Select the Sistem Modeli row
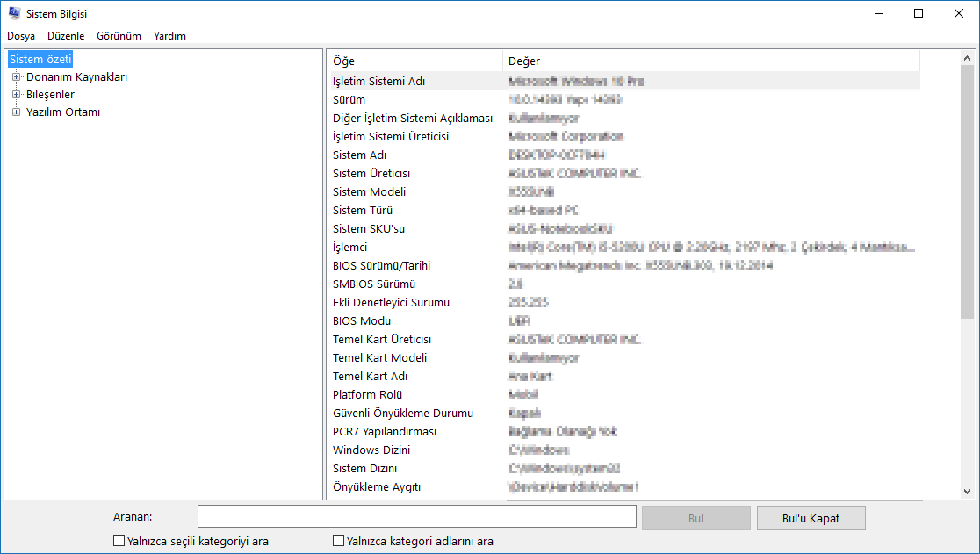The image size is (980, 554). [625, 191]
